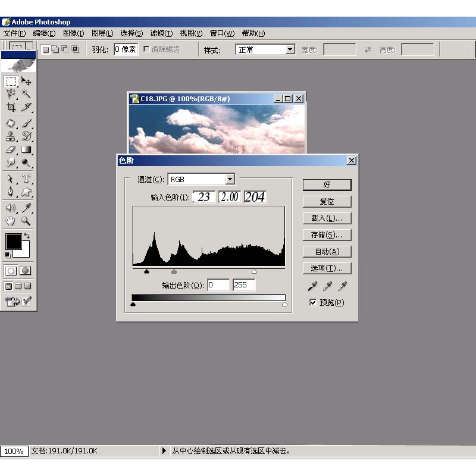Click the input white point slider
Screen dimensions: 476x476
point(255,271)
